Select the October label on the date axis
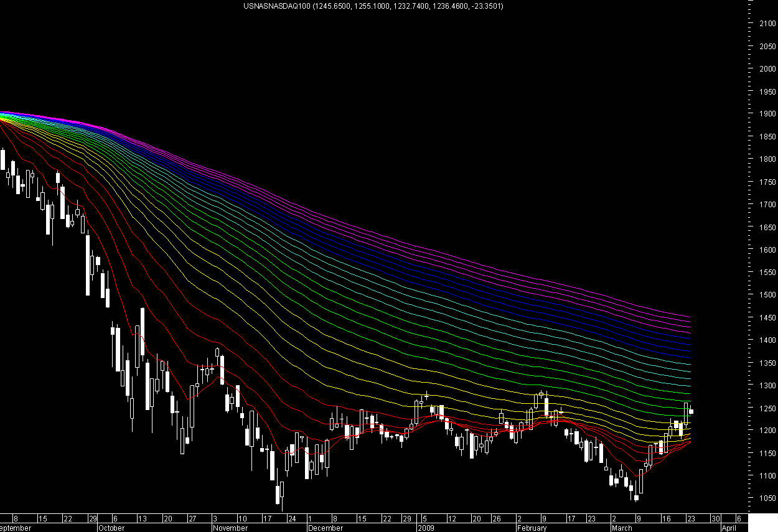The height and width of the screenshot is (532, 778). coord(110,528)
